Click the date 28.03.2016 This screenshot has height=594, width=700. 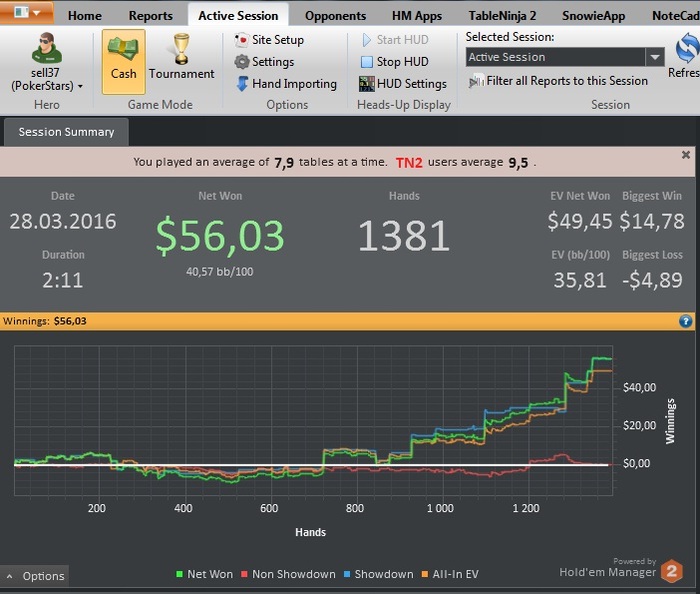click(63, 221)
